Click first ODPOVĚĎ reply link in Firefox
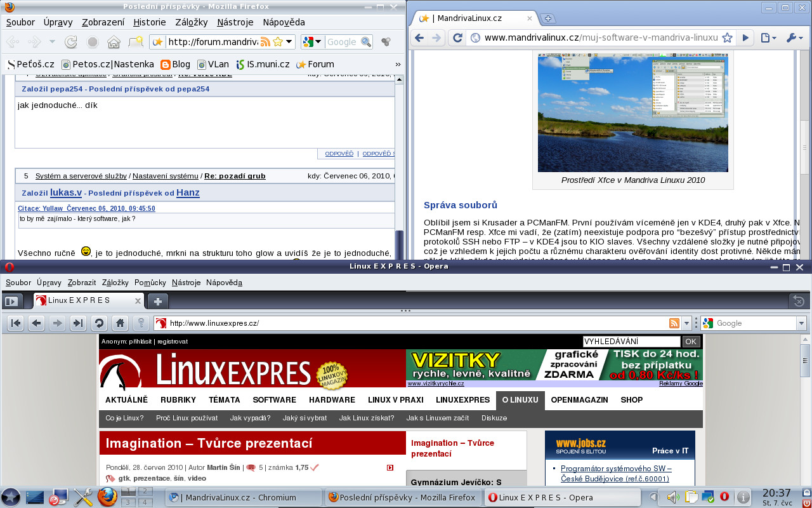This screenshot has height=508, width=812. (x=339, y=154)
